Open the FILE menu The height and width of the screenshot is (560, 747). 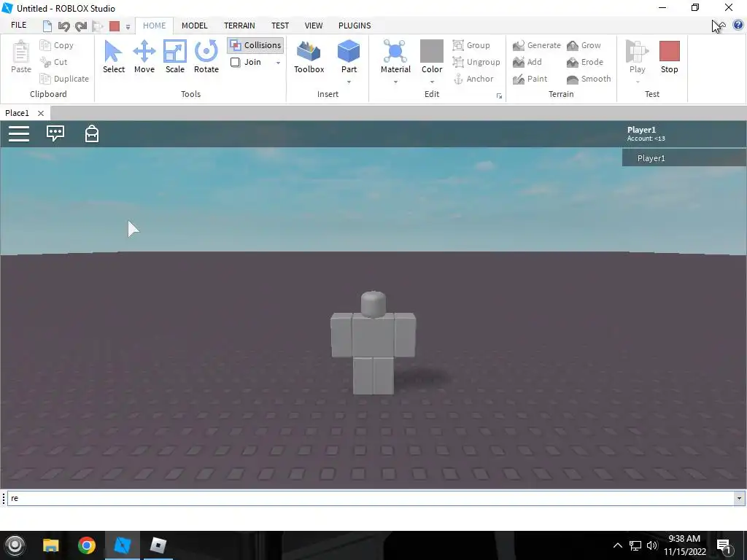click(18, 26)
